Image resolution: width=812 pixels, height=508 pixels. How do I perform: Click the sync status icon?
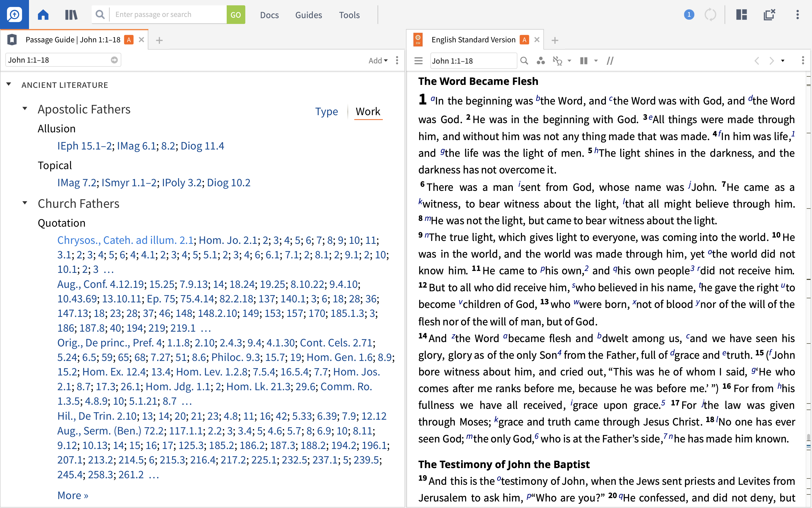[x=710, y=15]
